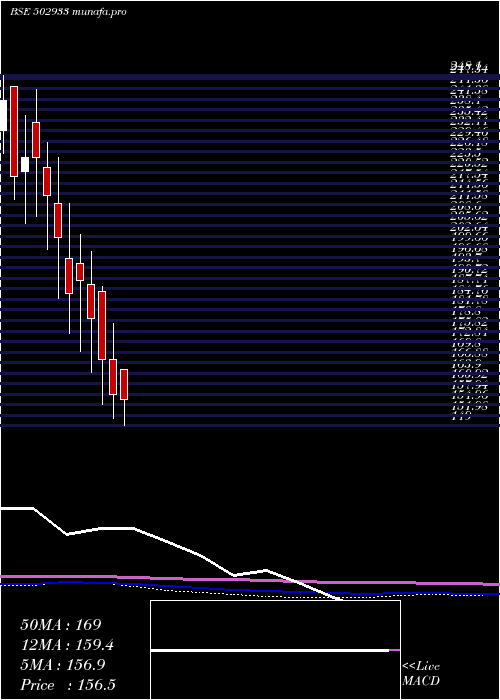Click the '5MA : 156.9' reading

62,665
